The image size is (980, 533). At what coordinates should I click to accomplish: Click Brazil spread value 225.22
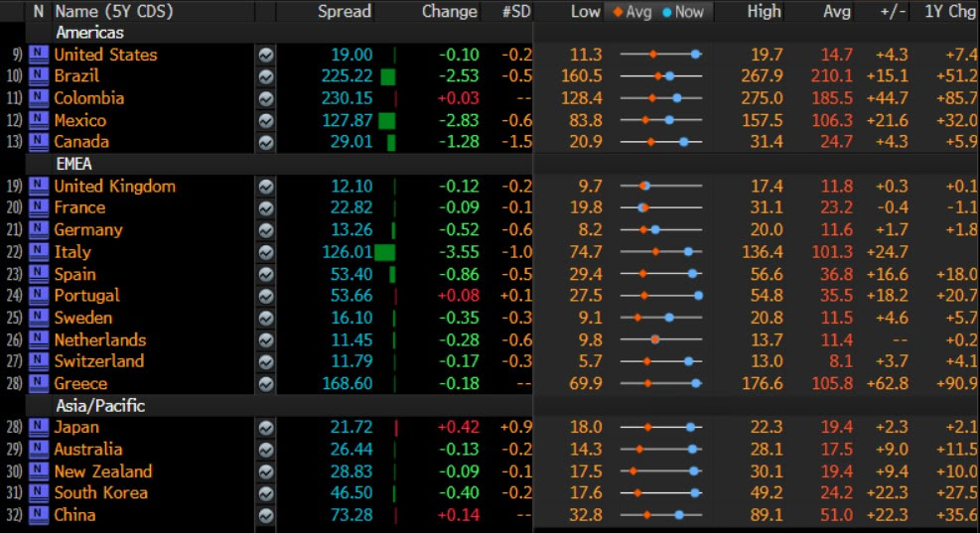click(347, 76)
